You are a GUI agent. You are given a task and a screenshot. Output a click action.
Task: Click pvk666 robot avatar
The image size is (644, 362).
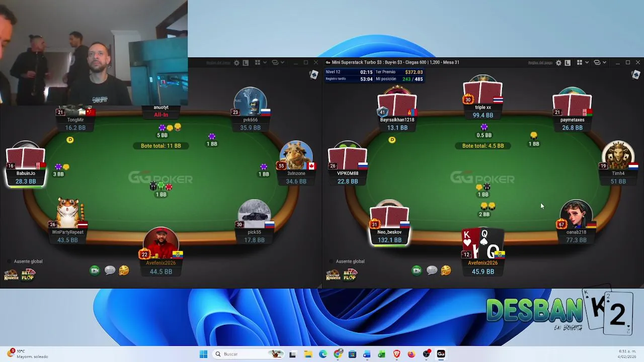point(250,102)
